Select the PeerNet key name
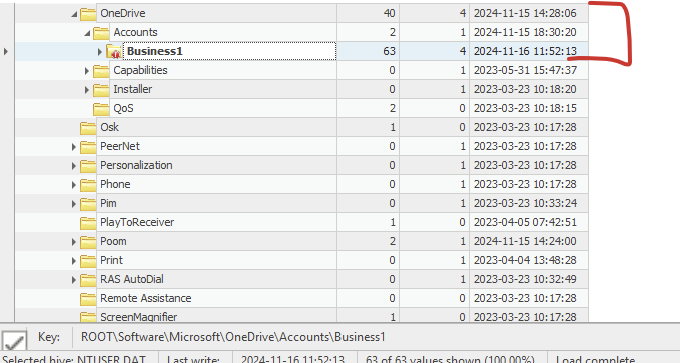This screenshot has width=680, height=363. (120, 146)
